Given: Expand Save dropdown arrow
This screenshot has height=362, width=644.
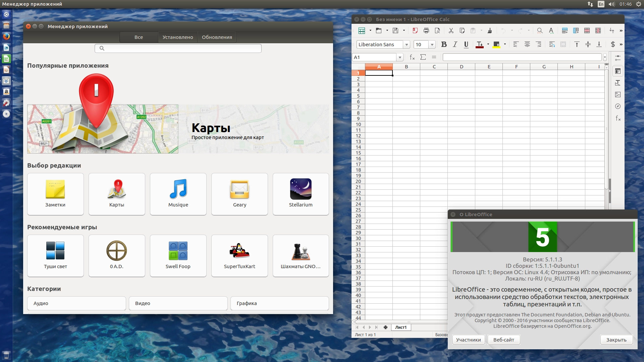Looking at the screenshot, I should [x=404, y=31].
